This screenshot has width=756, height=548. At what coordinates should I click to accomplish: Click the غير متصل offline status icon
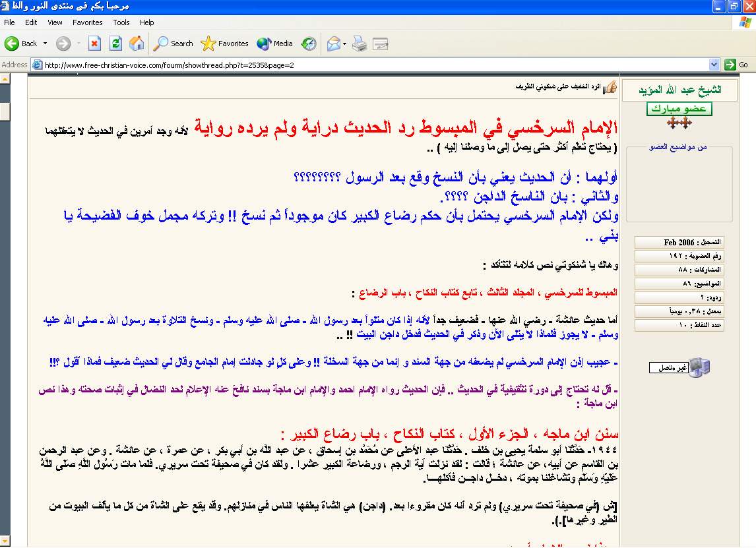point(679,368)
